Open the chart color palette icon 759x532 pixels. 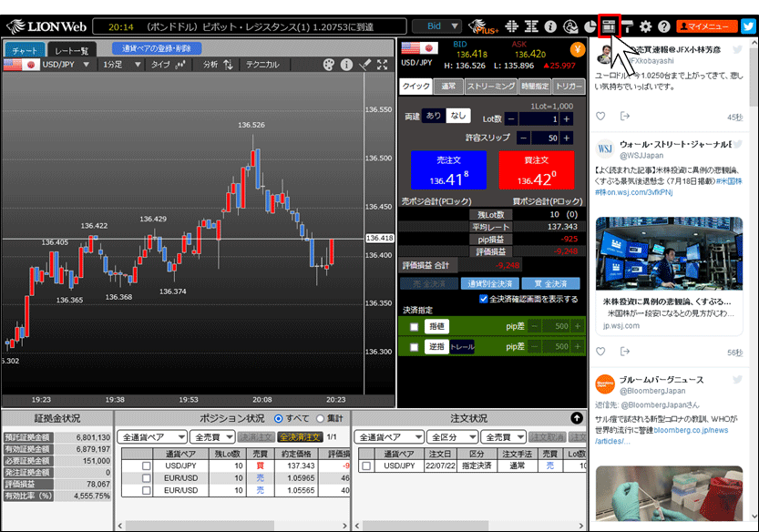pyautogui.click(x=329, y=65)
